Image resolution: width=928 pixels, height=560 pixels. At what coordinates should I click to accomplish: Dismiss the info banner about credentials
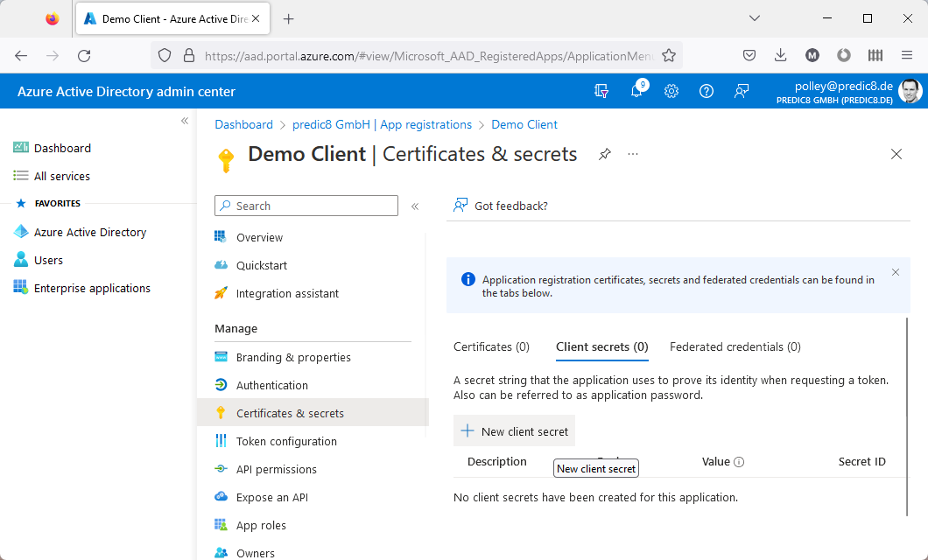[x=895, y=272]
